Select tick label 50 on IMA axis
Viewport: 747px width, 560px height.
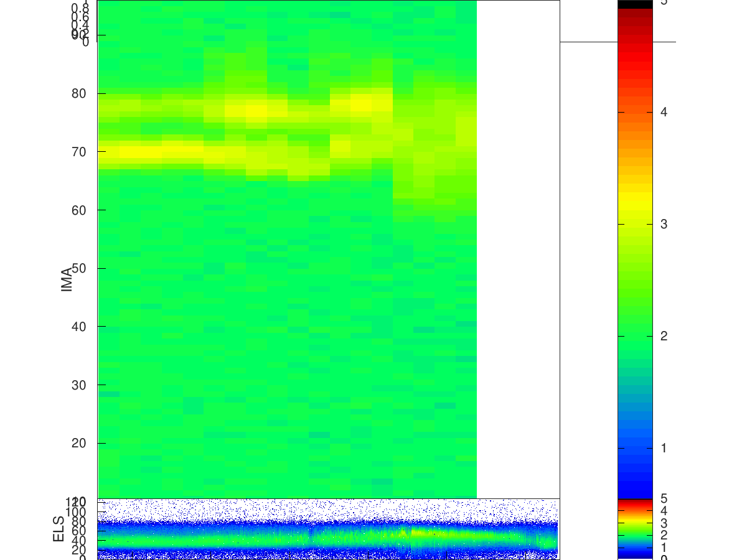[79, 268]
